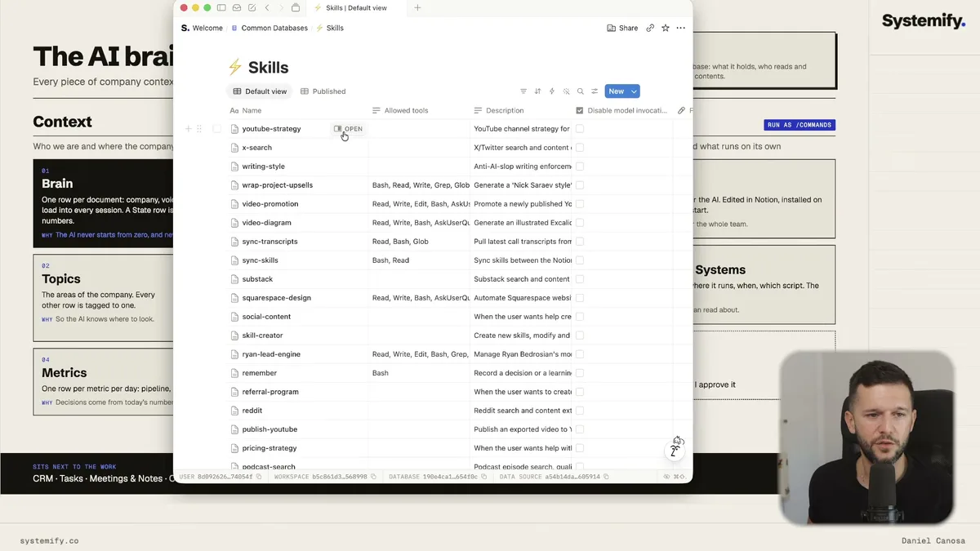Open the ryan-lead-engine page
Image resolution: width=980 pixels, height=551 pixels.
271,354
